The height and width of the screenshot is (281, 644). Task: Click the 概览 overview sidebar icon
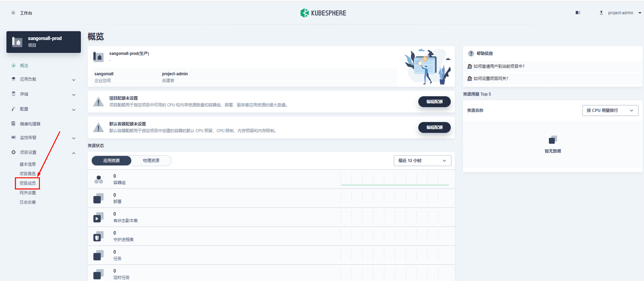13,65
